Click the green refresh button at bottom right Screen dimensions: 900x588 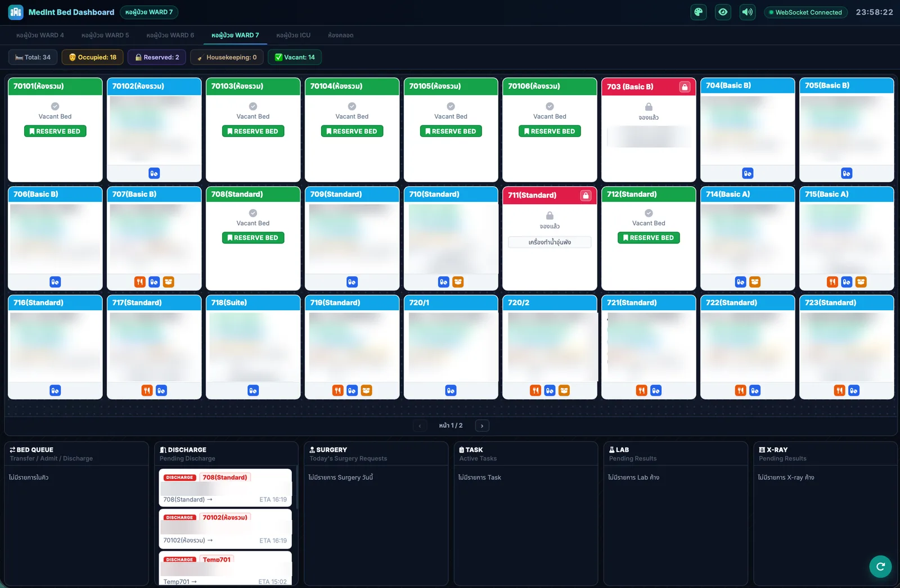[880, 566]
